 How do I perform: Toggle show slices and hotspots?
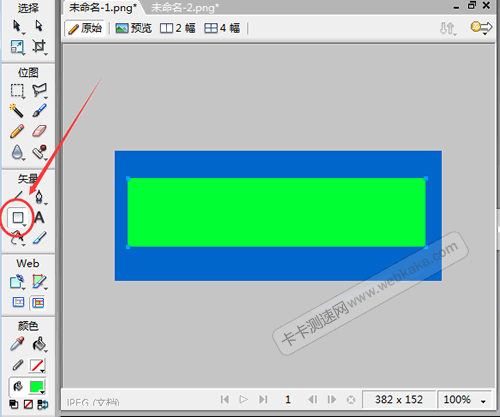click(x=38, y=303)
